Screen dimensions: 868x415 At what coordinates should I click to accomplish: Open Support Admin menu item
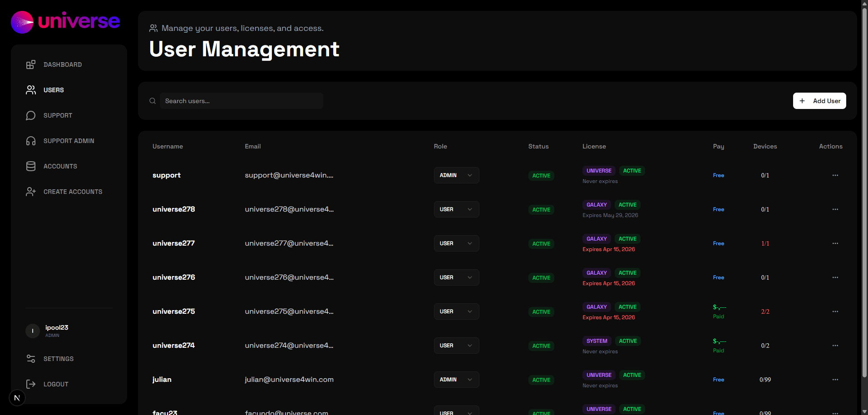[69, 141]
